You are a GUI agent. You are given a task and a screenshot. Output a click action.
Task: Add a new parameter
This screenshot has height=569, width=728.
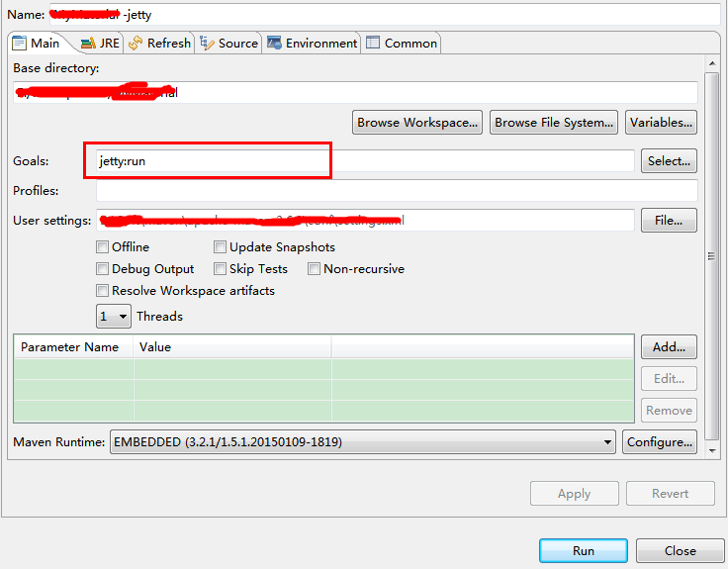[669, 347]
